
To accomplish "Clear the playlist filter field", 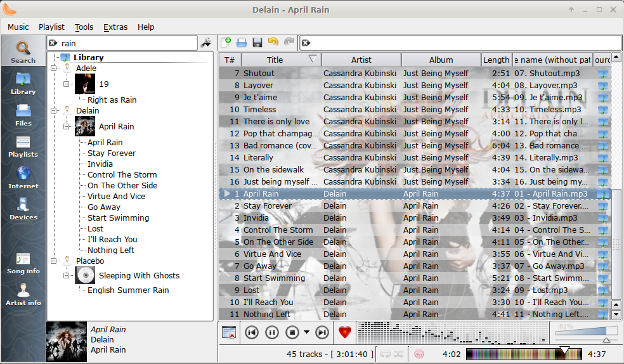I will (x=306, y=43).
